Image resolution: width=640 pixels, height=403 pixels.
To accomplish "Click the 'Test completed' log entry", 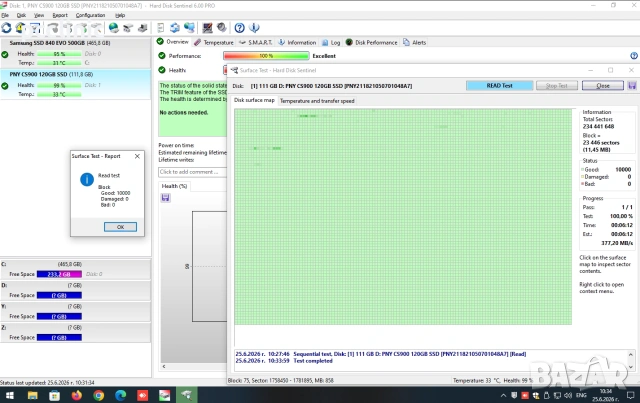I will point(284,361).
